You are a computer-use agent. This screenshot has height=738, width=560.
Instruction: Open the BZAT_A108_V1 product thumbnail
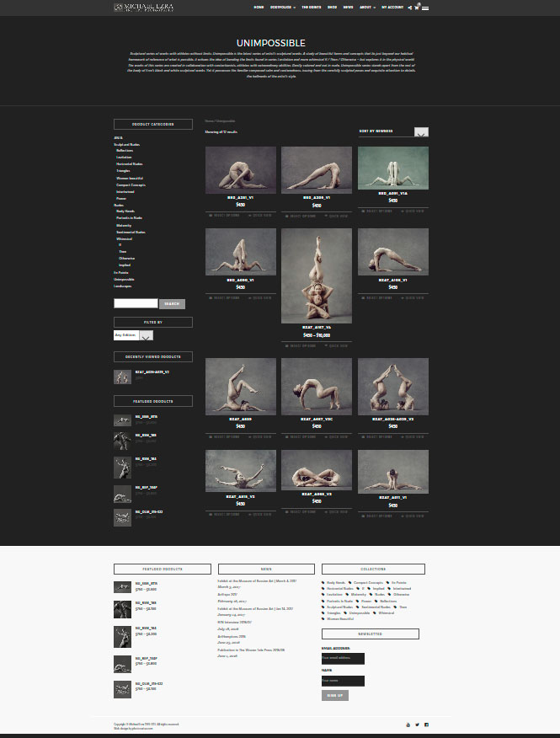tap(393, 252)
